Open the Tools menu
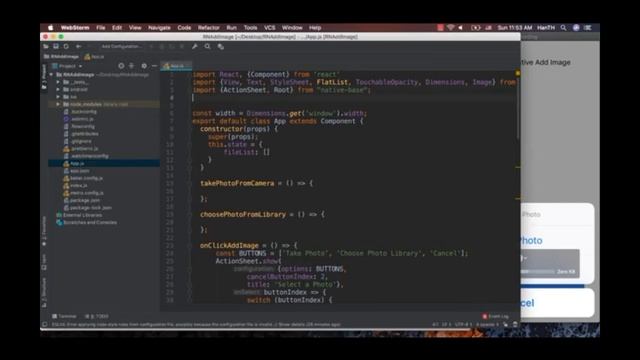 250,28
